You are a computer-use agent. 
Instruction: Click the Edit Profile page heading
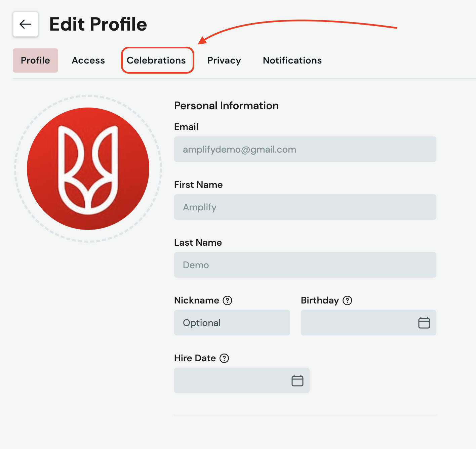98,24
